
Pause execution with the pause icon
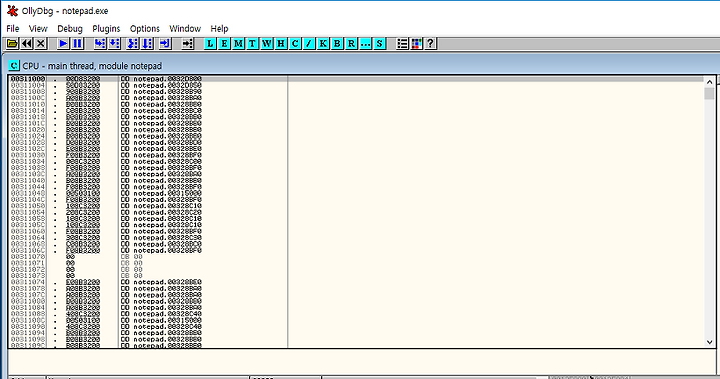click(x=78, y=44)
